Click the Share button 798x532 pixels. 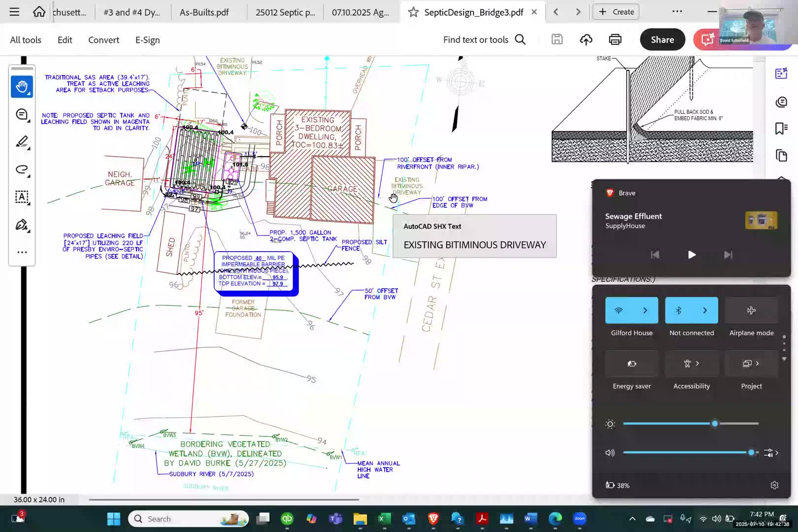tap(662, 39)
